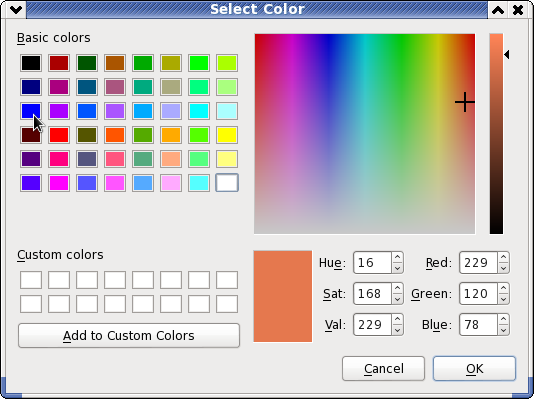Close the Select Color dialog
The image size is (534, 399).
pos(518,10)
